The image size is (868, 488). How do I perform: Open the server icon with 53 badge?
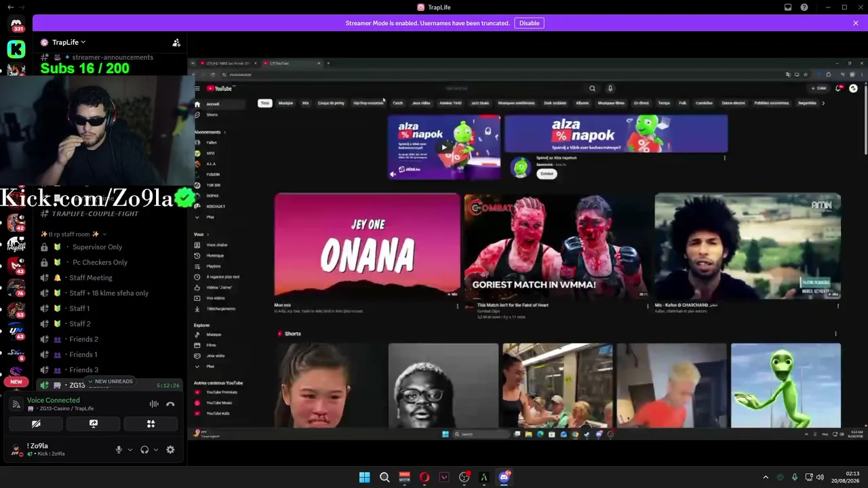(16, 310)
